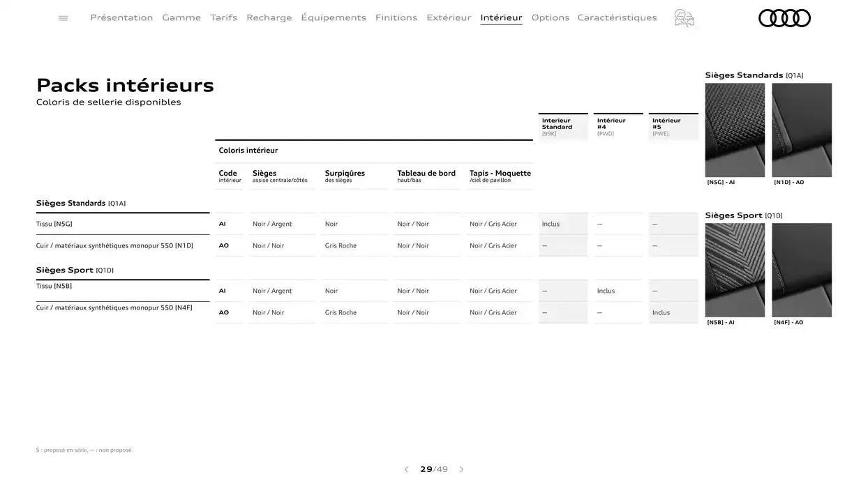Open the Extérieur section
This screenshot has height=488, width=868.
pyautogui.click(x=449, y=16)
